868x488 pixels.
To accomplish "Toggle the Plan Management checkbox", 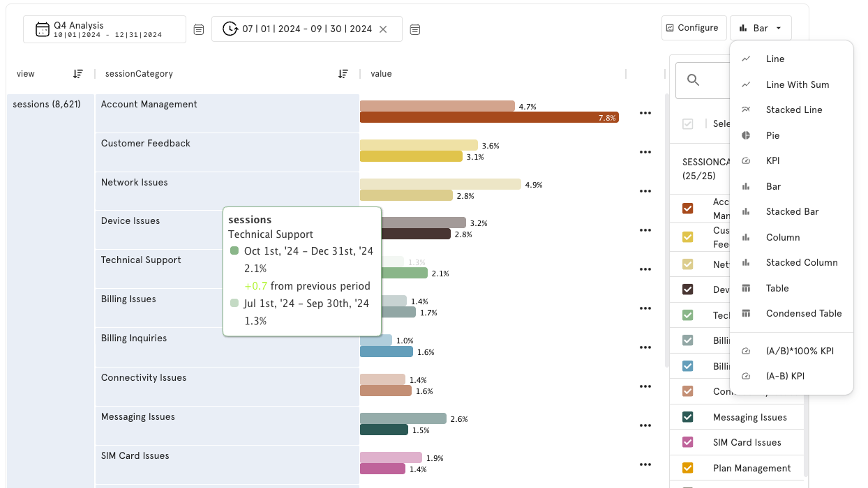I will [687, 468].
